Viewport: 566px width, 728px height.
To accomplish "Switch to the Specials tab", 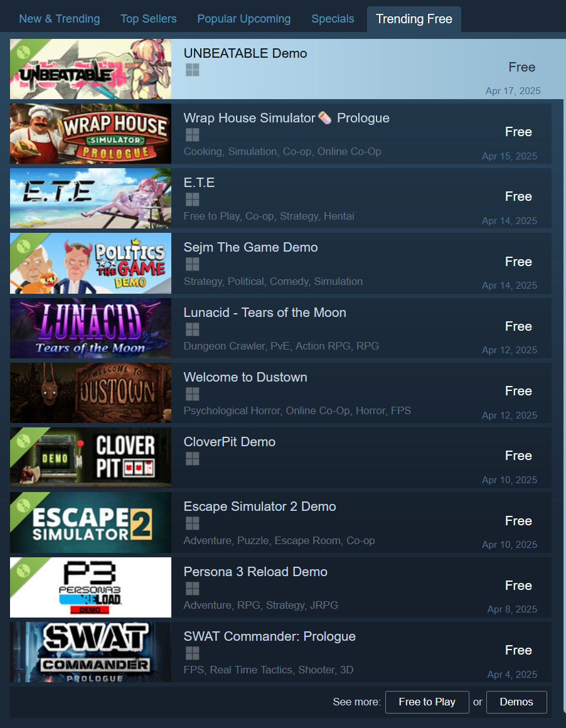I will 333,19.
